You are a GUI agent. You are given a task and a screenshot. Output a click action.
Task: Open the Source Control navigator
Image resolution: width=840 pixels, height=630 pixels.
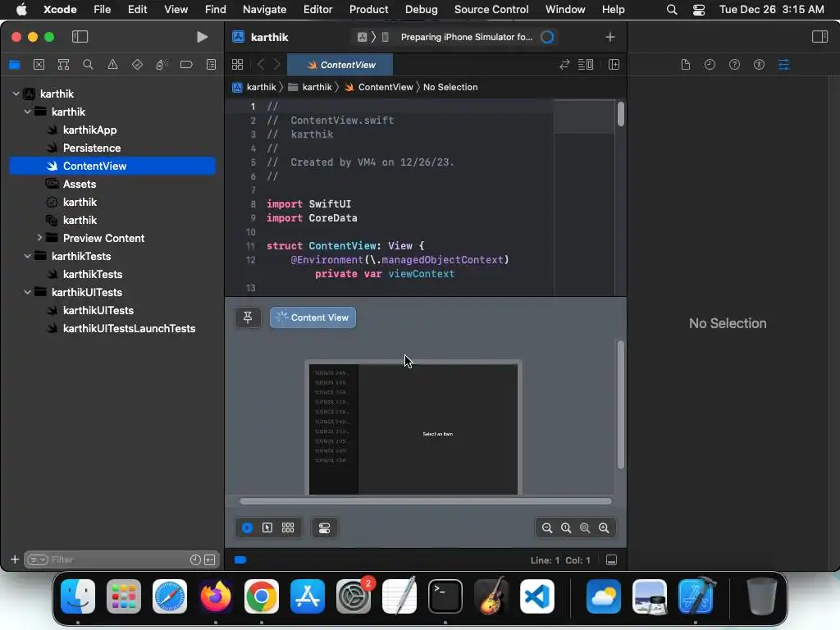[x=39, y=65]
